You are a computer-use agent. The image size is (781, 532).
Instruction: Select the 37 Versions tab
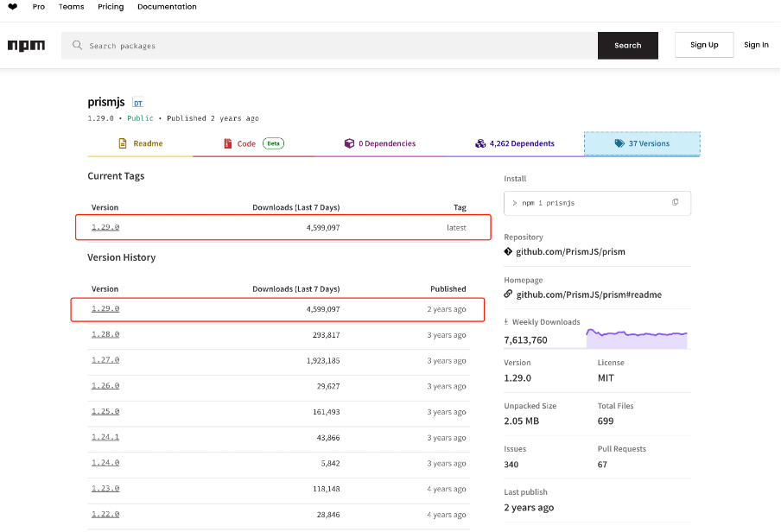pyautogui.click(x=642, y=143)
